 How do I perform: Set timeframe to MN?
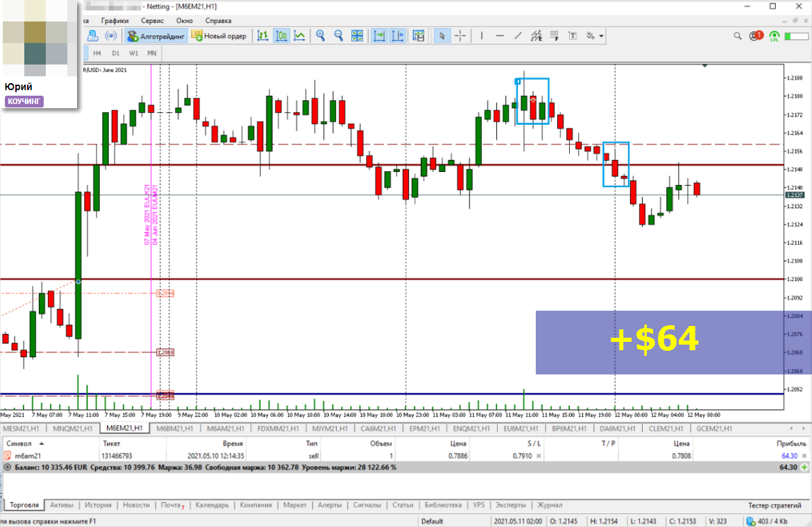pos(152,53)
